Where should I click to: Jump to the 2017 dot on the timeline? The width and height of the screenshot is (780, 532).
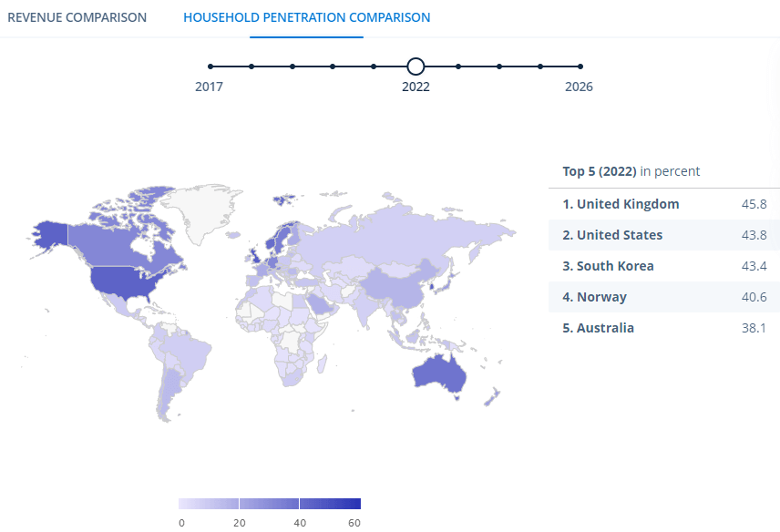pyautogui.click(x=210, y=66)
